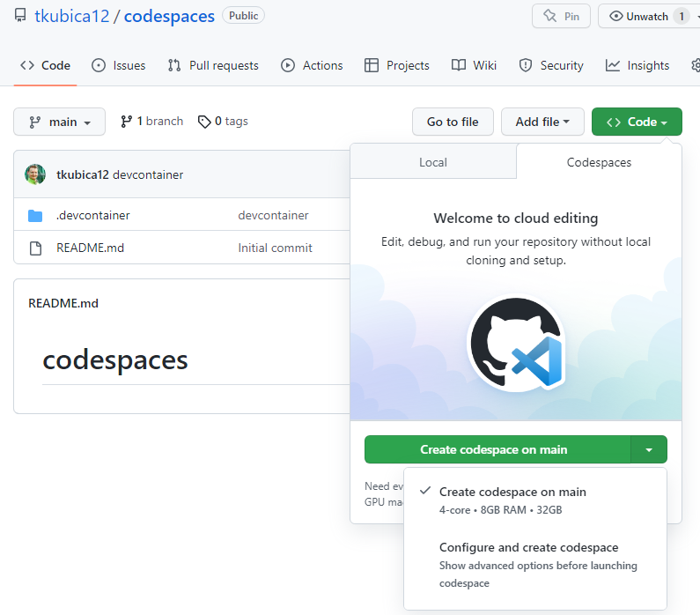This screenshot has width=700, height=615.
Task: Open the Pull requests tab
Action: (x=213, y=65)
